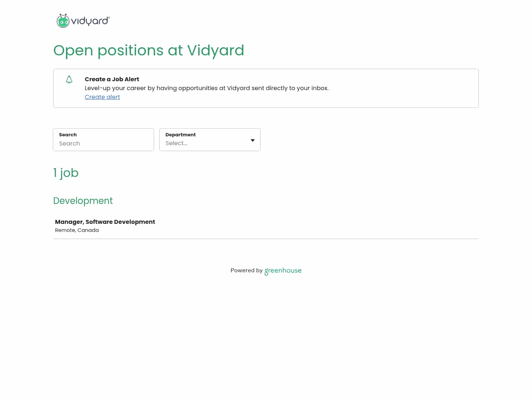Click the Development department heading
532x399 pixels.
(x=83, y=201)
